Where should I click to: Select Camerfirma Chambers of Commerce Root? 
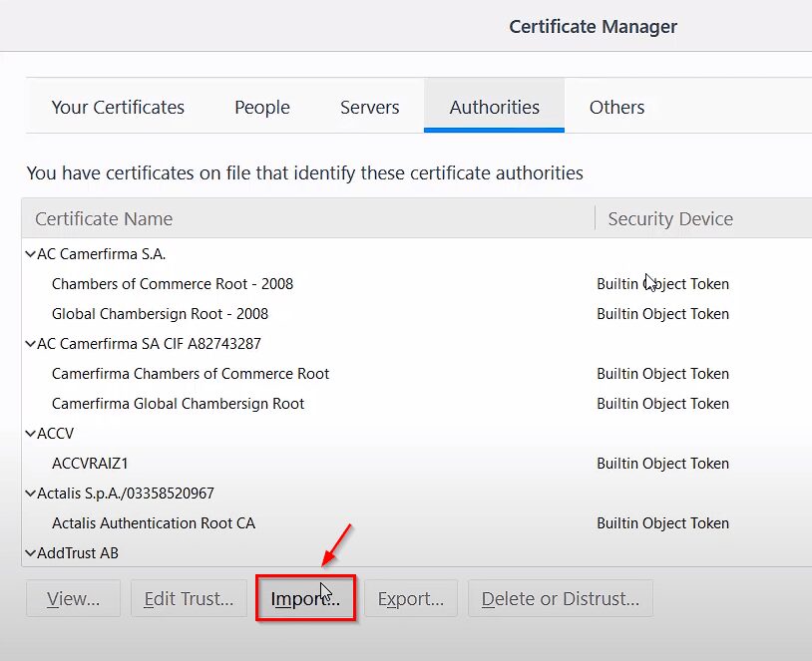click(191, 374)
